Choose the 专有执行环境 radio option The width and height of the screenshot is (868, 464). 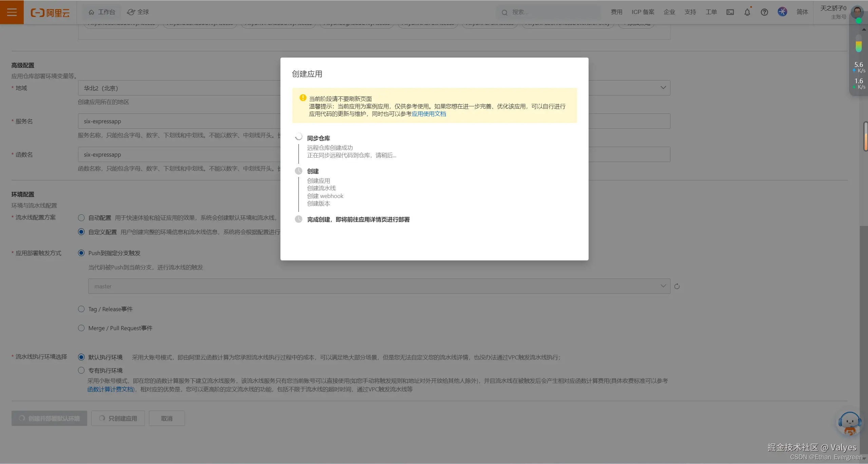point(81,370)
